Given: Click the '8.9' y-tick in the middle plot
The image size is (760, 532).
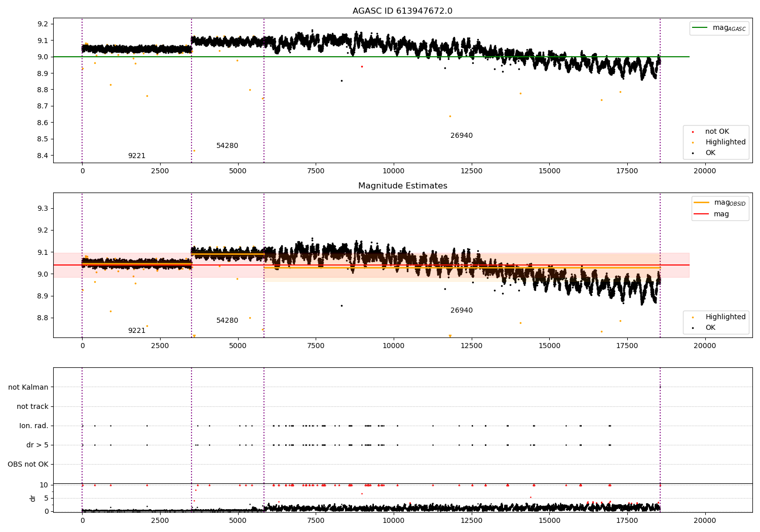Looking at the screenshot, I should click(43, 296).
